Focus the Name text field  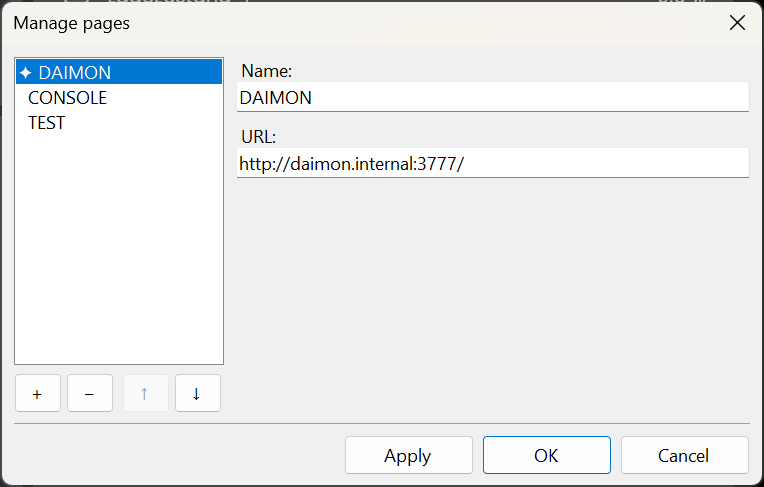pyautogui.click(x=492, y=98)
